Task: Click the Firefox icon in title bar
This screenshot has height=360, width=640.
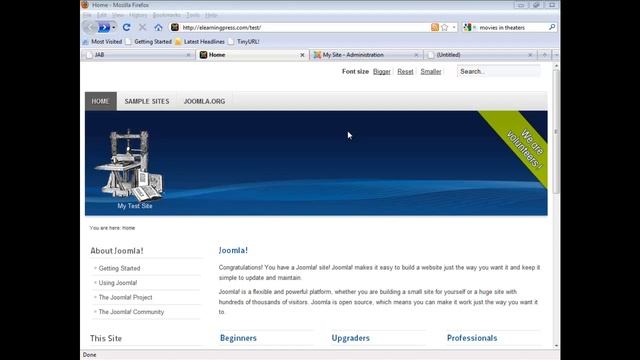Action: (x=85, y=5)
